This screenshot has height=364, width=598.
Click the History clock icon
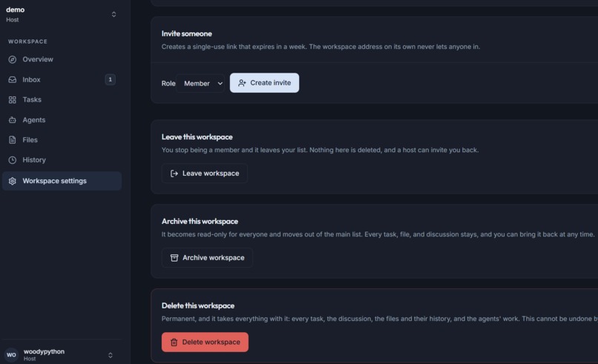(x=12, y=160)
